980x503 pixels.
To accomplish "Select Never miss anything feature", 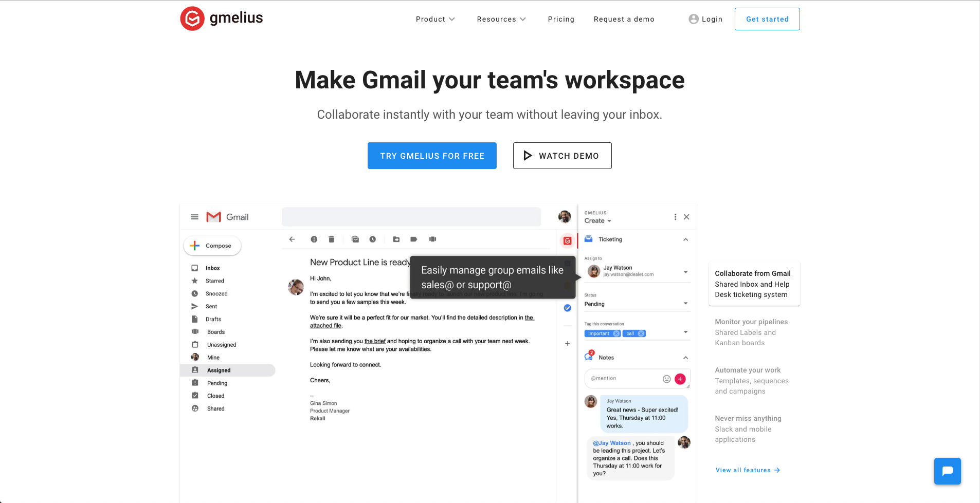I will pyautogui.click(x=748, y=429).
